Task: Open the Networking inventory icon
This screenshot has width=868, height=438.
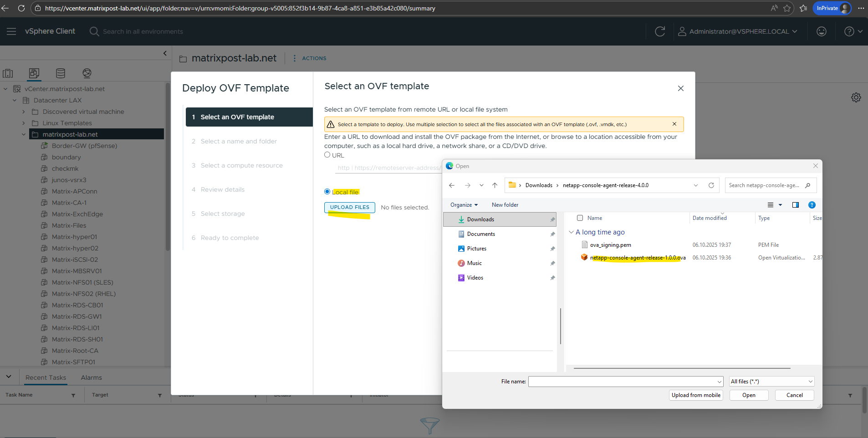Action: pos(87,73)
